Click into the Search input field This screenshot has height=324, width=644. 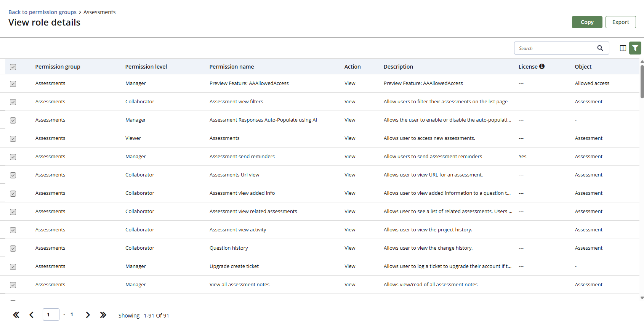554,48
